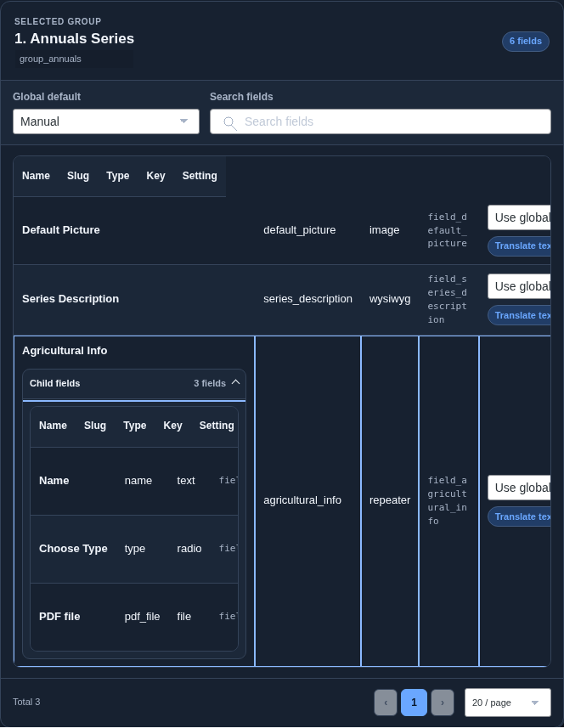Click the default_picture slug cell

pos(299,230)
